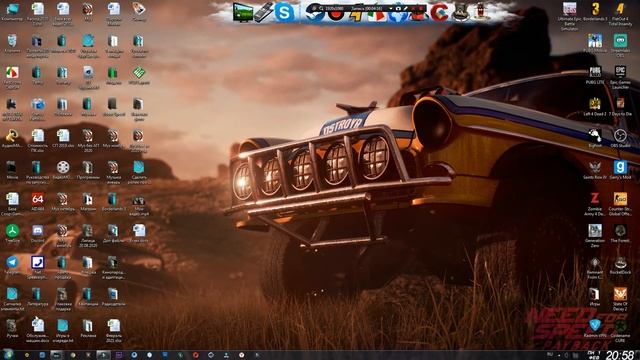Open the Февраль 2021.xlsx file

113,331
